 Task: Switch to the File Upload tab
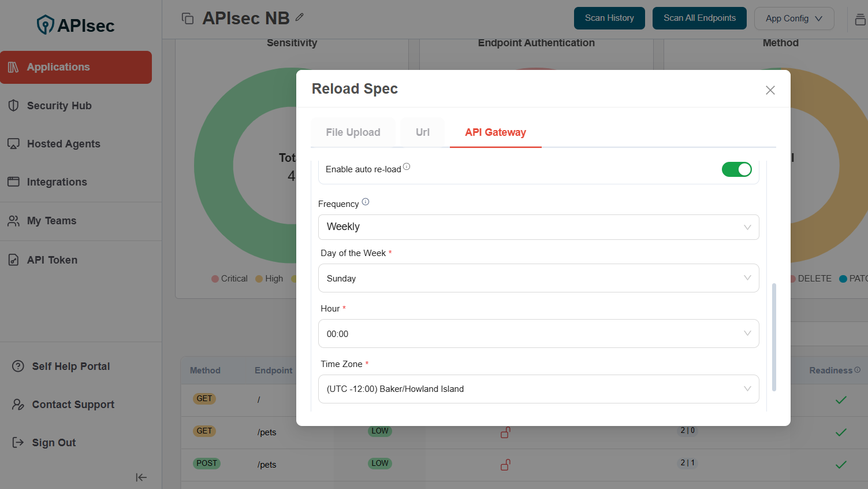point(353,132)
